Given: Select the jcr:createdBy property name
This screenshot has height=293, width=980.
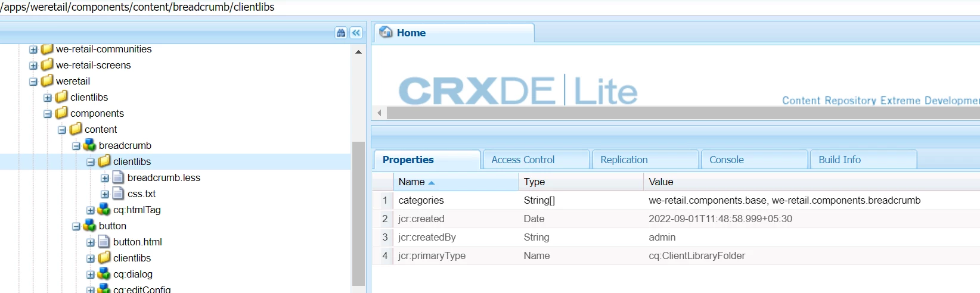Looking at the screenshot, I should [427, 237].
